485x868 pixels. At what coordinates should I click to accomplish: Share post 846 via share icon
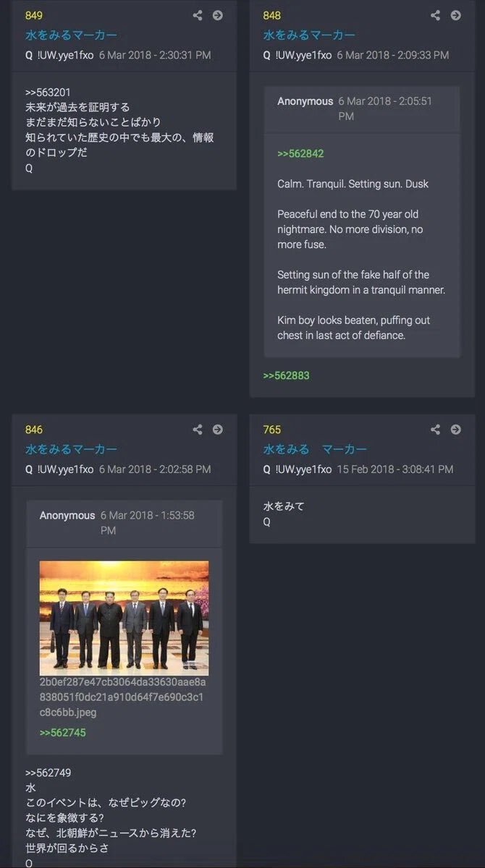point(198,430)
